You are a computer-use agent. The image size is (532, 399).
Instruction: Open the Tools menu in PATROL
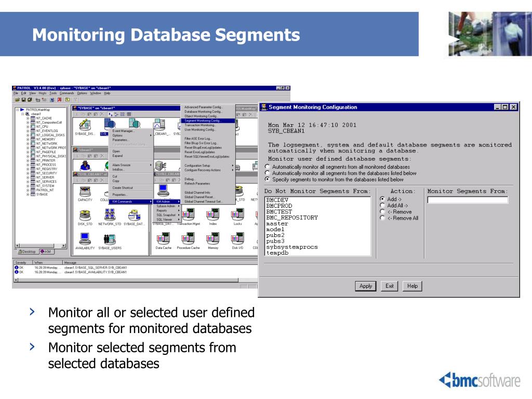pyautogui.click(x=53, y=94)
